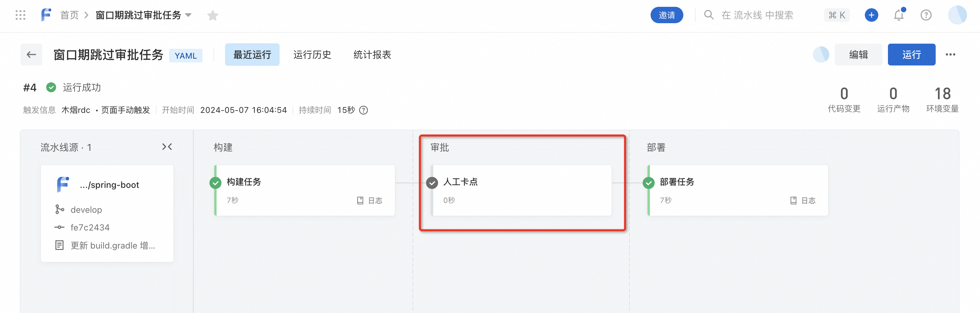
Task: Switch to 运行历史 tab
Action: point(312,55)
